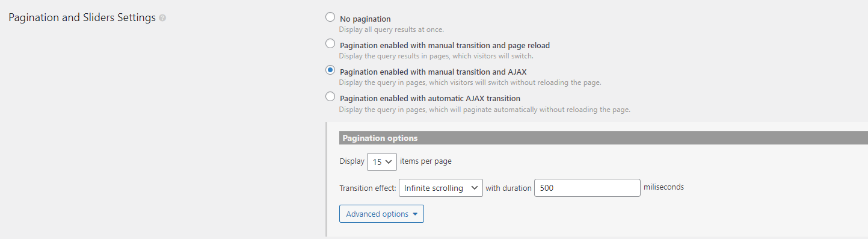Open the items per page dropdown
Image resolution: width=868 pixels, height=239 pixels.
pyautogui.click(x=382, y=161)
